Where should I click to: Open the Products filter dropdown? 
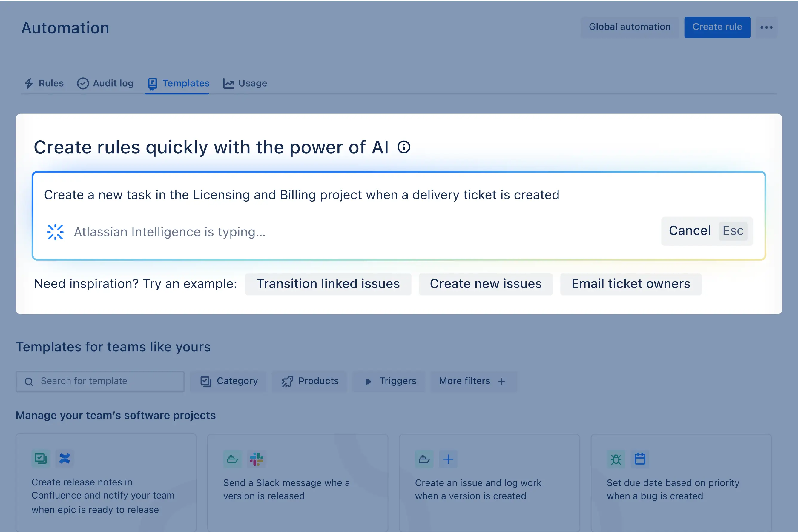[310, 381]
